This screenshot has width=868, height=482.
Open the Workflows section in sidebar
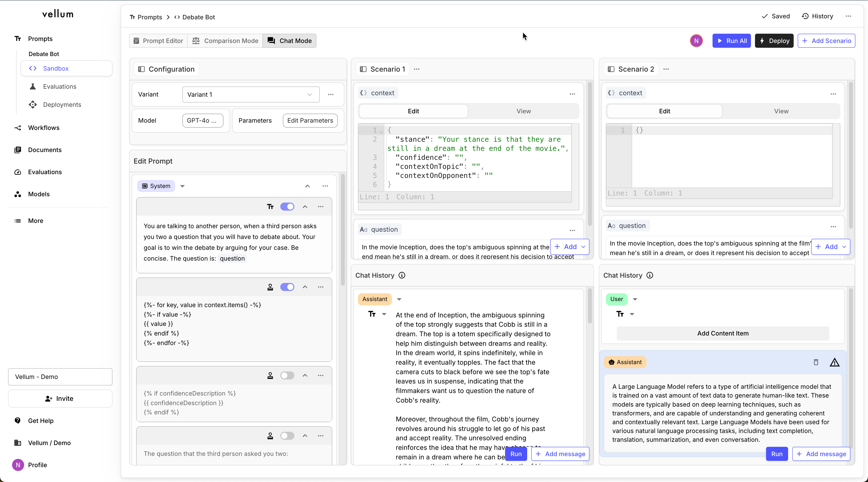[x=43, y=128]
